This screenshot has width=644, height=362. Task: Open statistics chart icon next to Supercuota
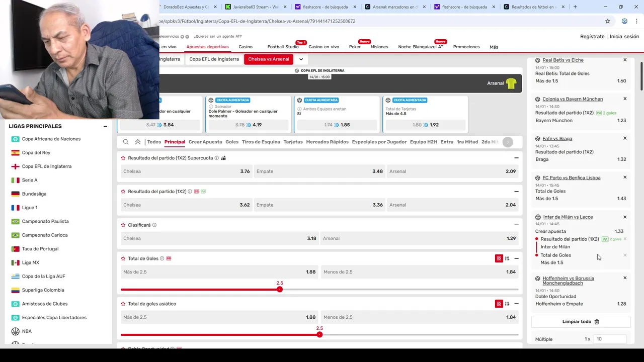(223, 158)
